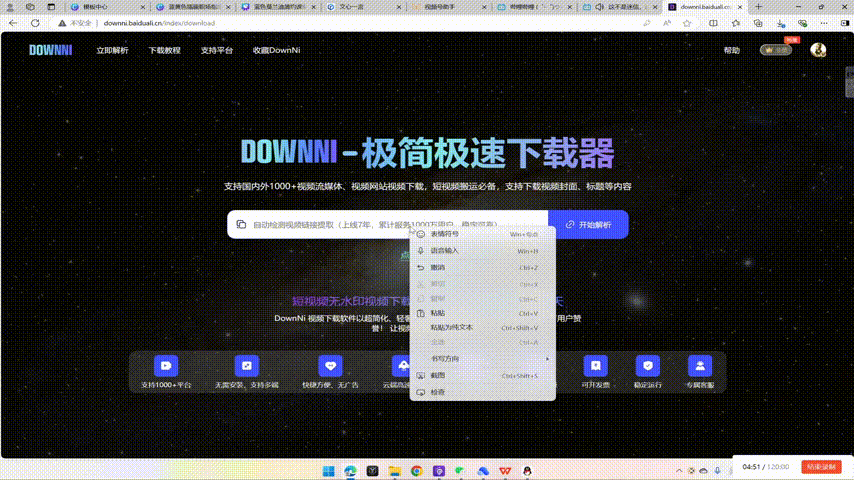Click the 快捷方便 无广告 heart icon
854x480 pixels.
pos(330,365)
